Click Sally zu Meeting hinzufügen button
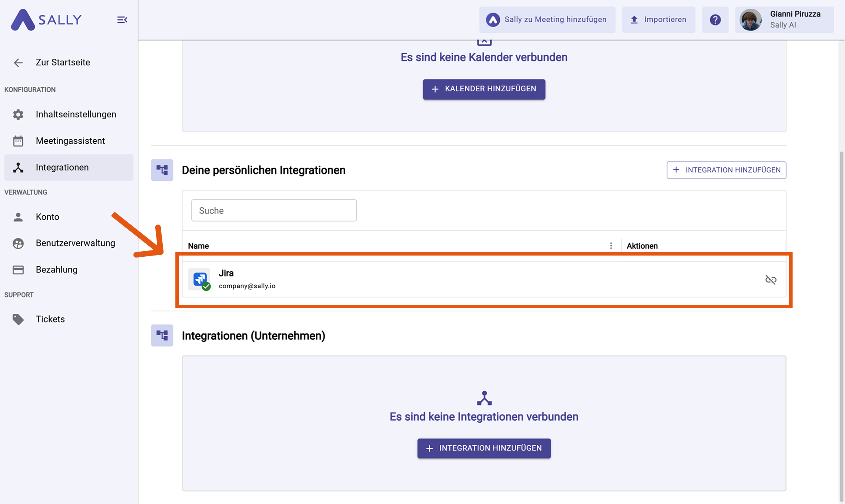The width and height of the screenshot is (845, 504). tap(547, 20)
